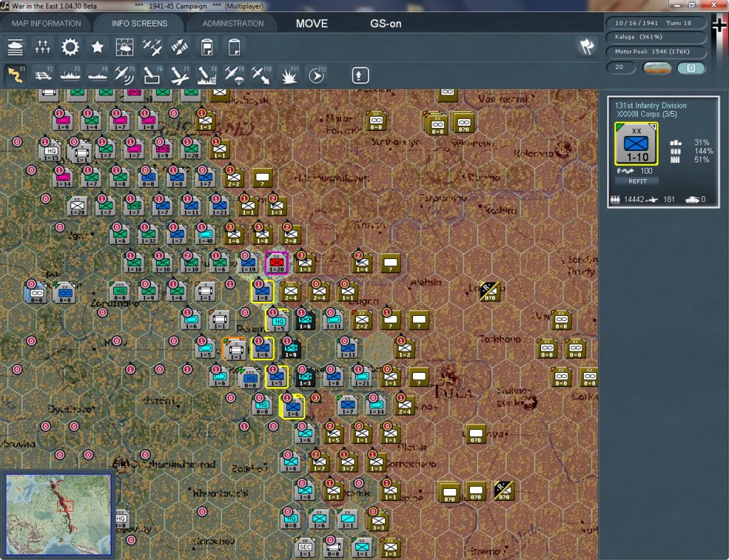Select the cyan 1=14 unit counter

click(377, 406)
